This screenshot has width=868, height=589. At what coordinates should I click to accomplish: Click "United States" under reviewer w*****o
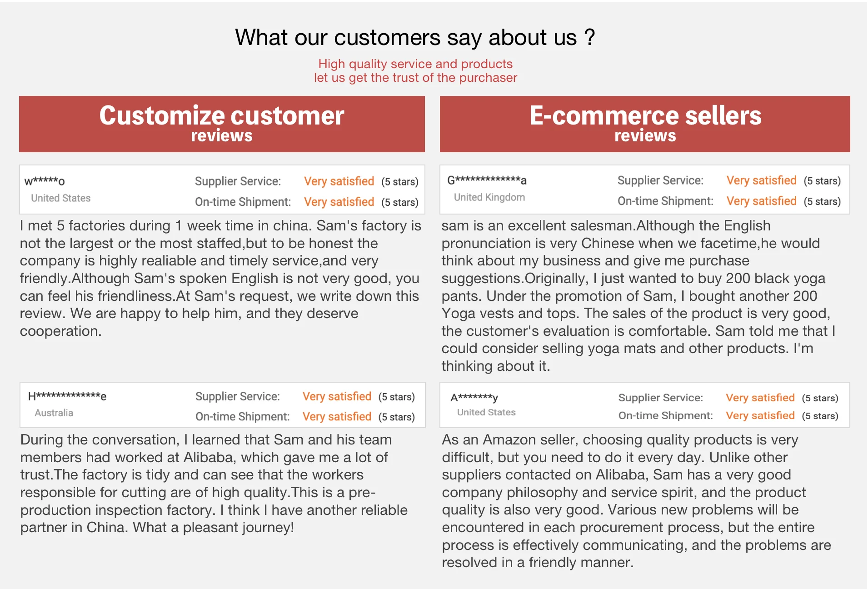(x=60, y=198)
